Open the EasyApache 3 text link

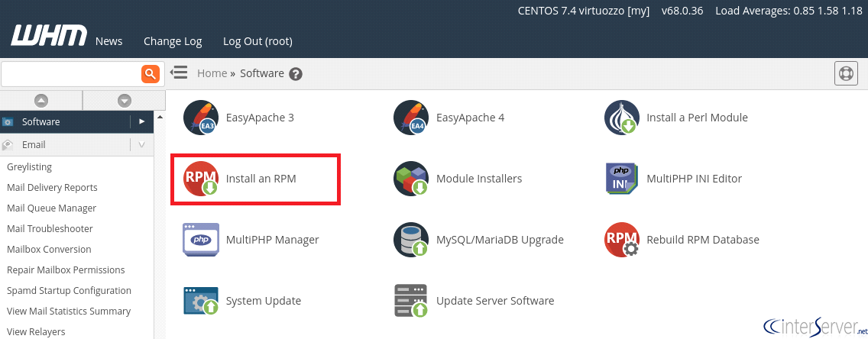tap(260, 118)
